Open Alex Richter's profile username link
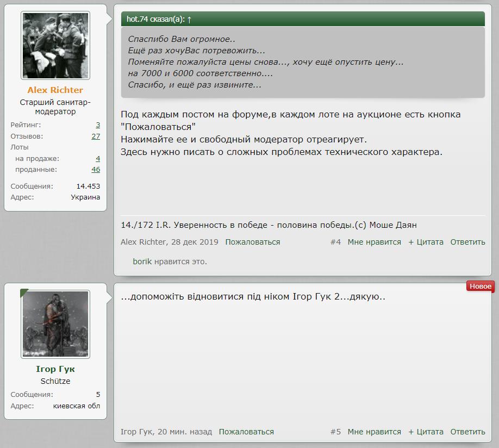The image size is (499, 448). click(x=55, y=90)
